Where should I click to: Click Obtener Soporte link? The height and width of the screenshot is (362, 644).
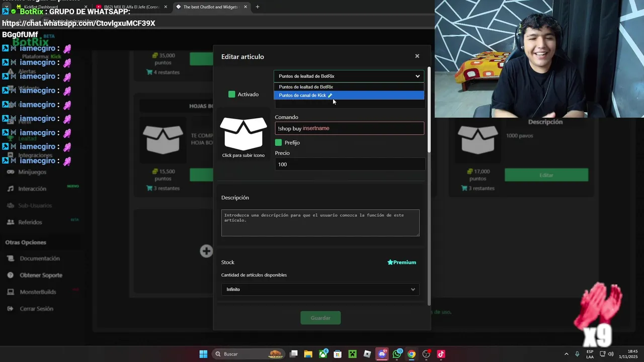[41, 275]
